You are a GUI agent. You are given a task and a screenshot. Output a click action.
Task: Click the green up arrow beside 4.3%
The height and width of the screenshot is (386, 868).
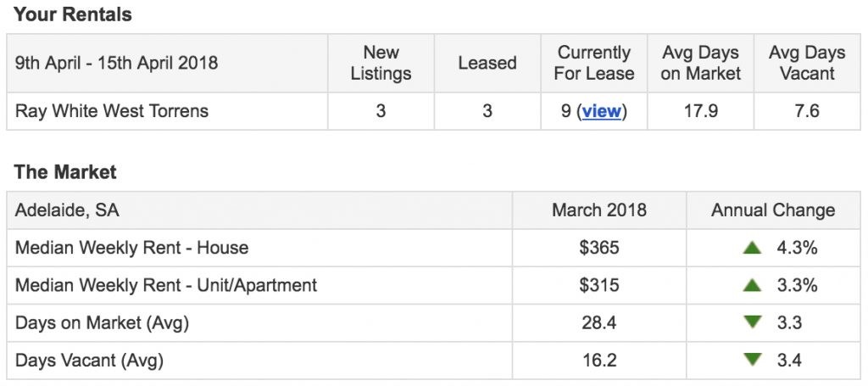[753, 248]
